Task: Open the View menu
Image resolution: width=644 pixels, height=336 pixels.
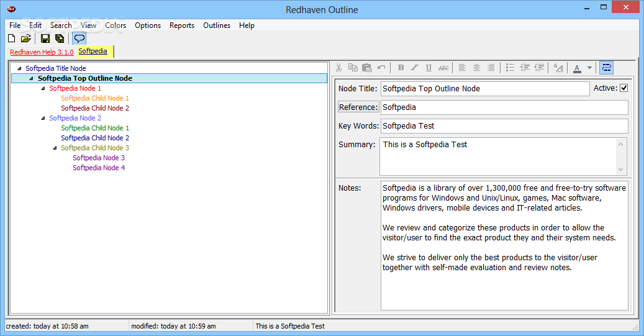Action: 88,25
